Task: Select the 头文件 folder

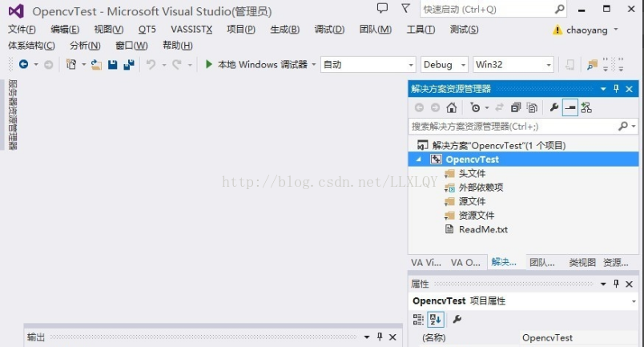Action: (x=472, y=173)
